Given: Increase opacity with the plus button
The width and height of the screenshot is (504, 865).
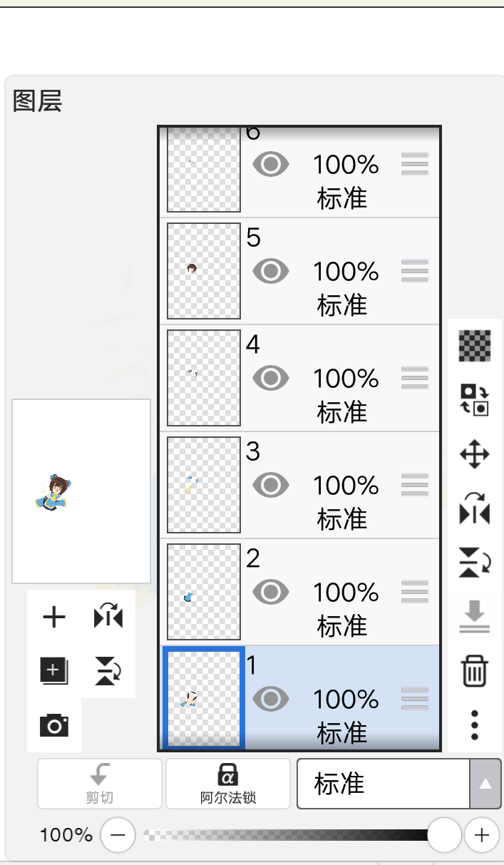Looking at the screenshot, I should (x=482, y=834).
